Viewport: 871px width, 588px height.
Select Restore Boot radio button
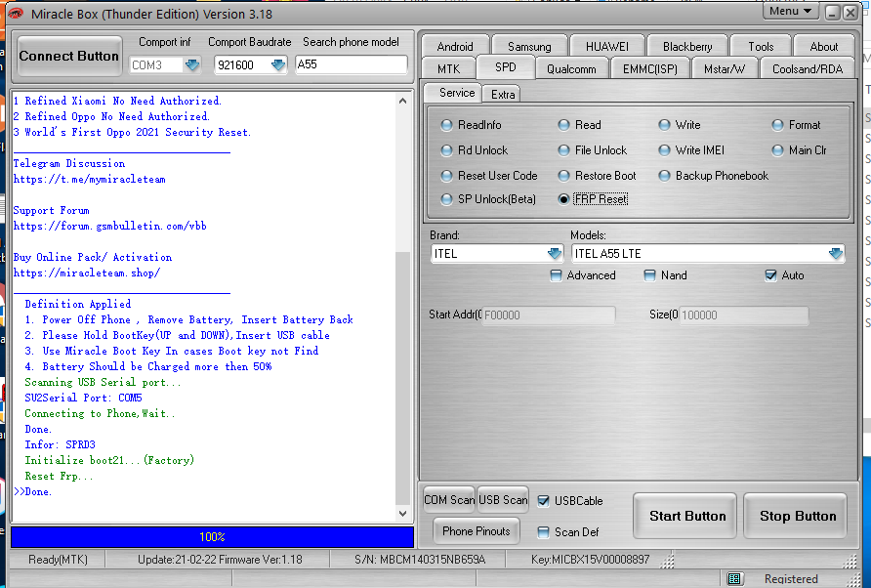coord(563,176)
